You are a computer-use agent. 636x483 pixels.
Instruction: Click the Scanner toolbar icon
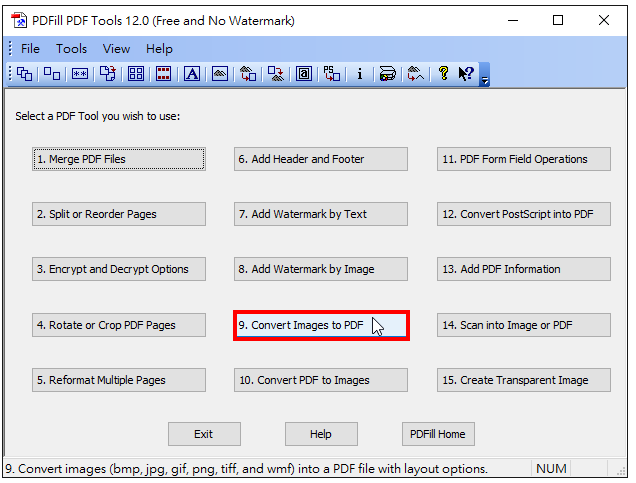(387, 74)
